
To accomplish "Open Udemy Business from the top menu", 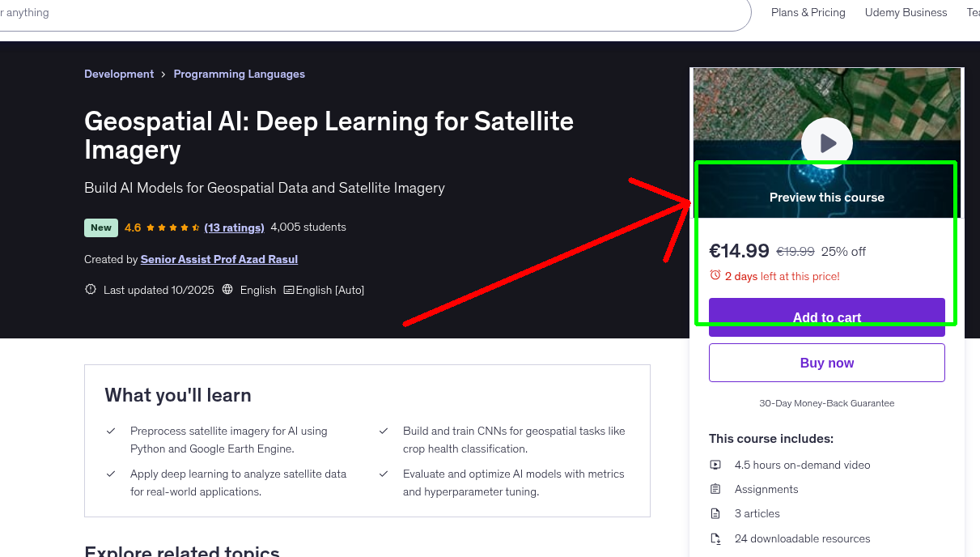I will click(906, 12).
